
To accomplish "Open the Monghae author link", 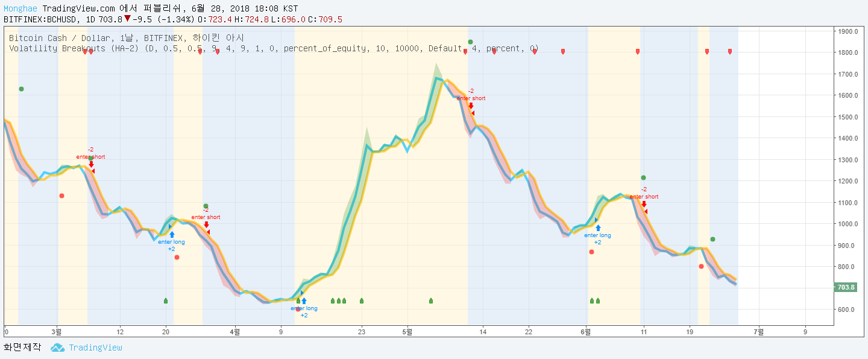I will pyautogui.click(x=22, y=9).
